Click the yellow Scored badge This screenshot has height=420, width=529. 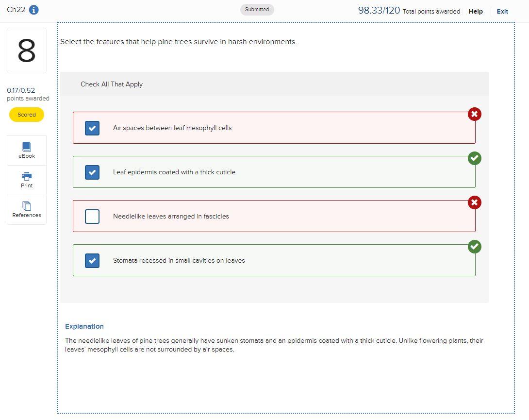coord(26,115)
